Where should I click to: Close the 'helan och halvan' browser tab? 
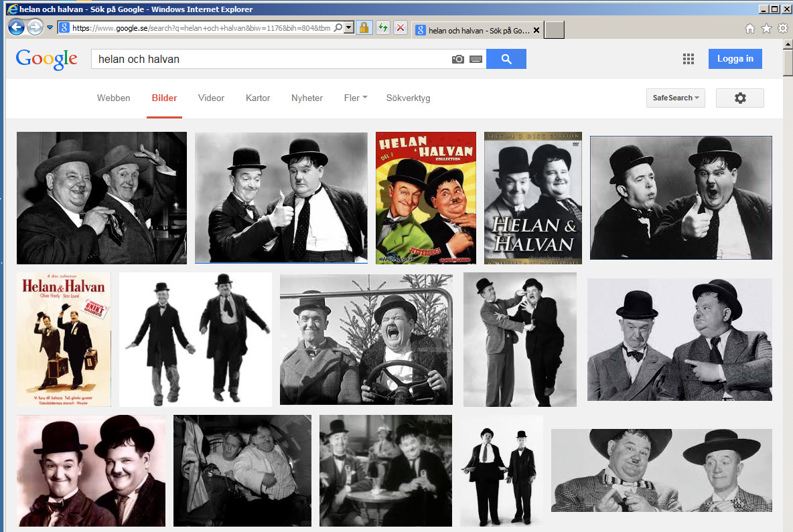(536, 30)
